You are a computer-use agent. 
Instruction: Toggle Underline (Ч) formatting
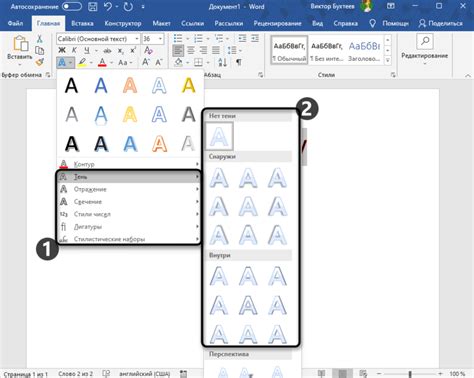tap(87, 50)
